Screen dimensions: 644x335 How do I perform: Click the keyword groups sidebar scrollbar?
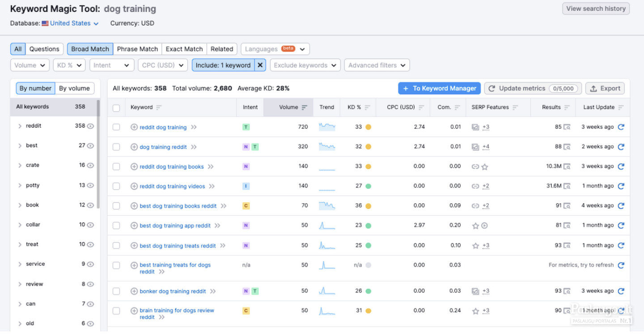[98, 154]
